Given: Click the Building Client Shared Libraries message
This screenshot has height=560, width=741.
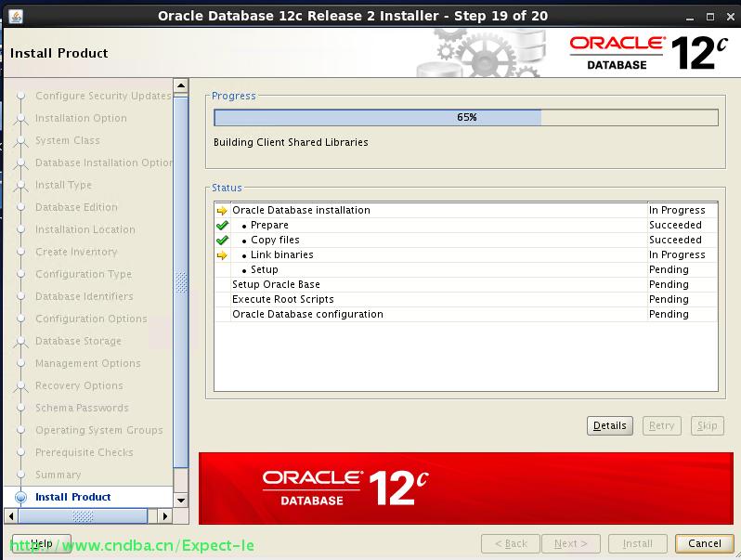Looking at the screenshot, I should click(291, 142).
